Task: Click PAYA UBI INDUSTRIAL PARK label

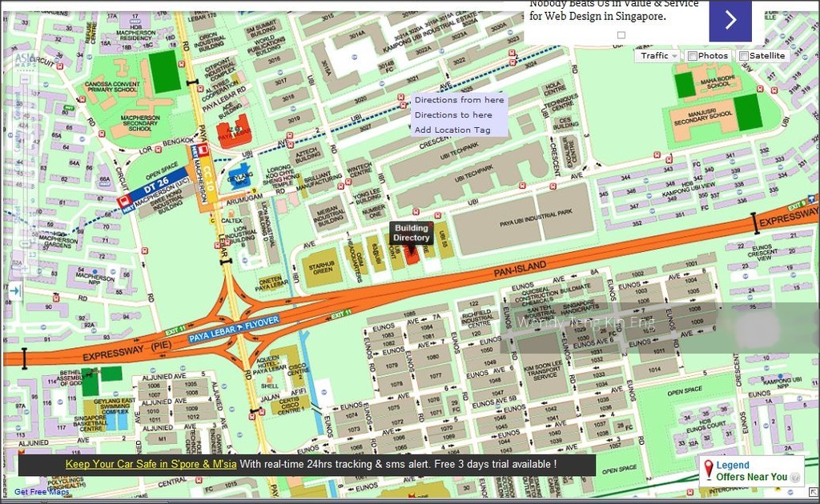Action: (536, 218)
